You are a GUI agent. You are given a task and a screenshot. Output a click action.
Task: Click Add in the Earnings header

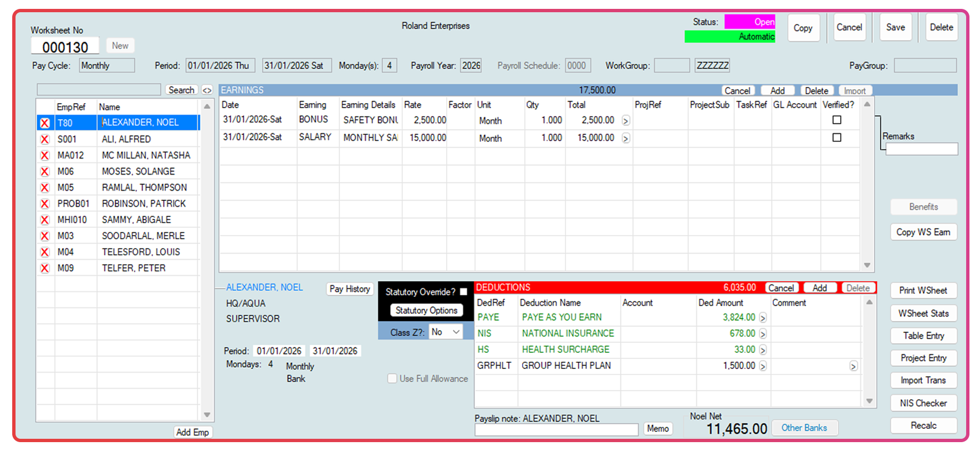click(x=778, y=90)
